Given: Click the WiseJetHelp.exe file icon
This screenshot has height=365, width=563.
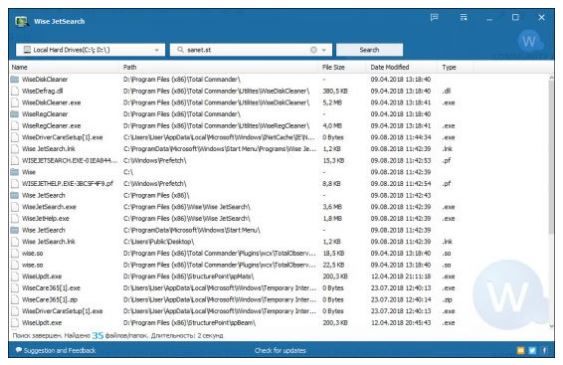Looking at the screenshot, I should point(15,219).
